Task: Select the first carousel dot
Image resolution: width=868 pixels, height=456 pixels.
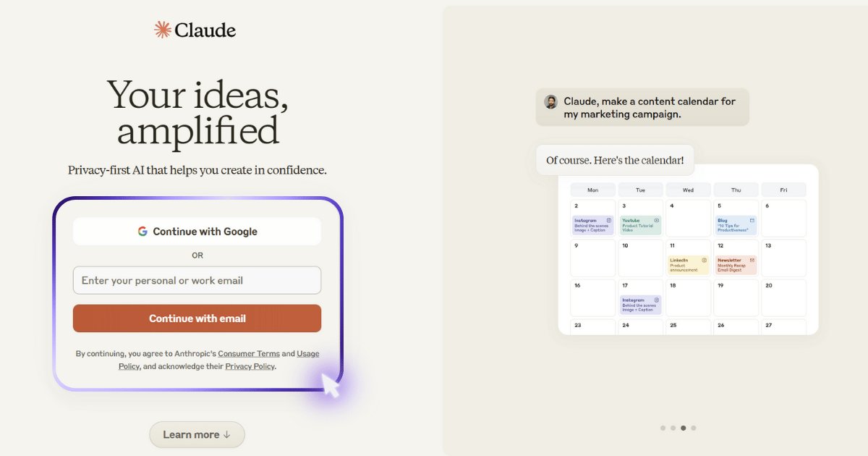Action: point(663,428)
